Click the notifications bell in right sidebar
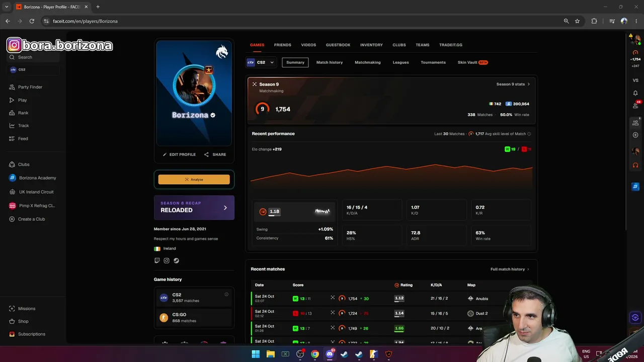The height and width of the screenshot is (362, 644). click(635, 93)
